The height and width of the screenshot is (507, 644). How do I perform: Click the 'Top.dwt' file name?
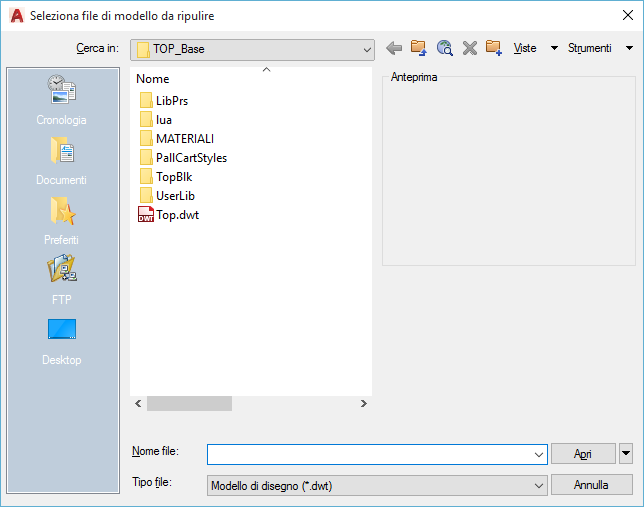point(177,215)
